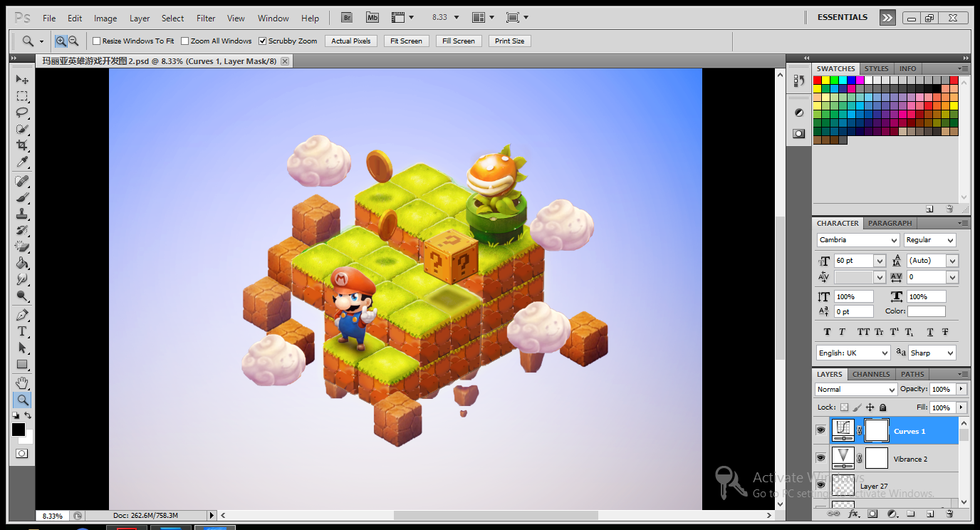This screenshot has height=530, width=980.
Task: Disable the Scrubby Zoom checkbox
Action: (263, 41)
